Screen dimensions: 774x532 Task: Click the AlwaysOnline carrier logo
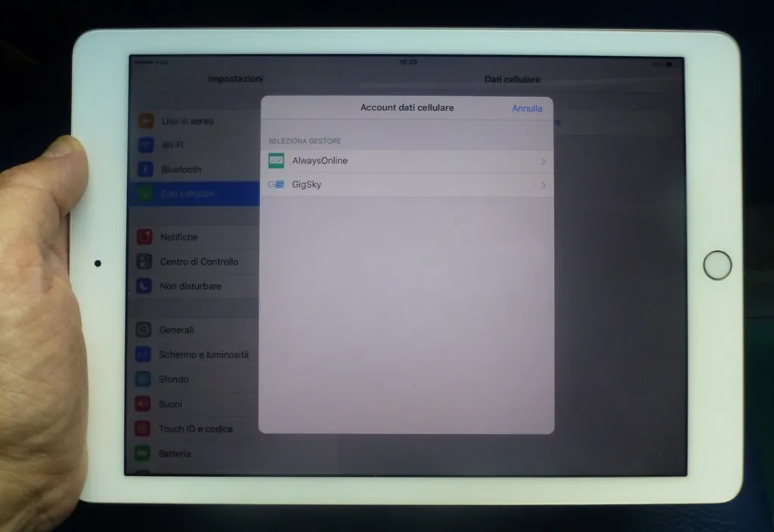pyautogui.click(x=276, y=160)
